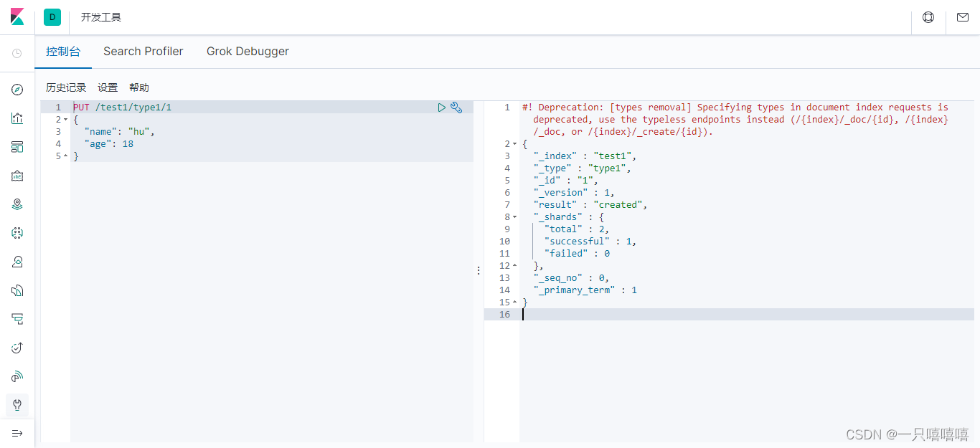Switch to the 控制台 tab
980x448 pixels.
(x=63, y=52)
